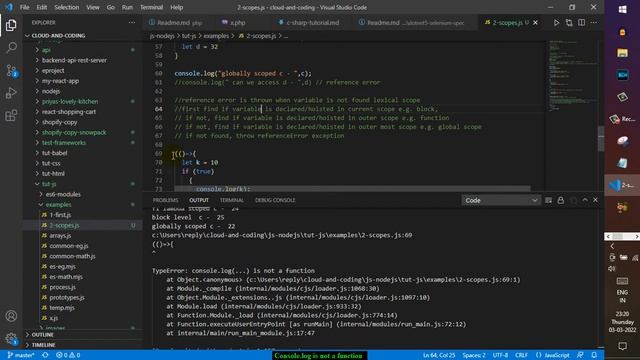This screenshot has height=360, width=640.
Task: Open editor more actions ellipsis
Action: [x=594, y=23]
